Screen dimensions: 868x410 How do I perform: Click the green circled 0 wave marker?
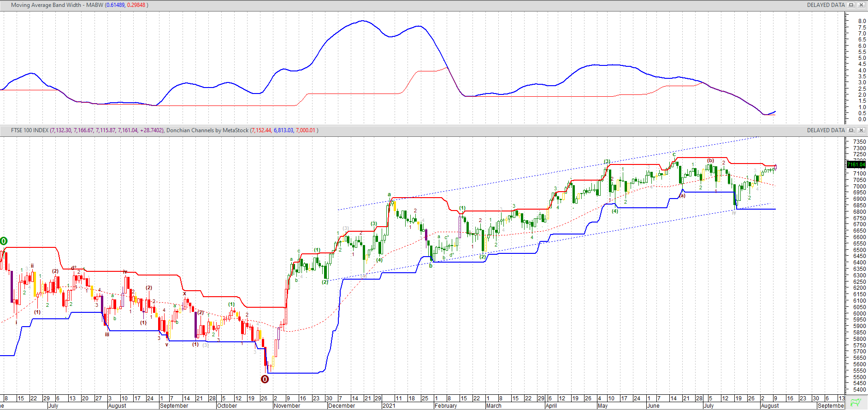4,241
